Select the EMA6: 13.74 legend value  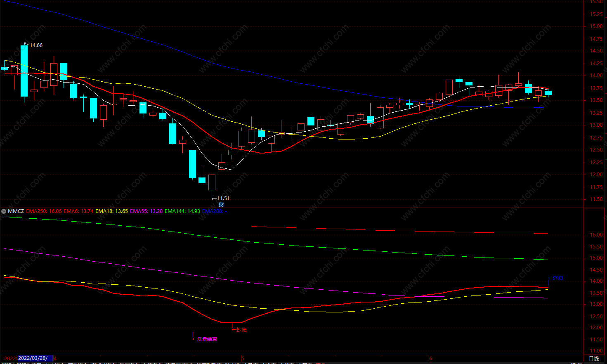click(x=78, y=211)
